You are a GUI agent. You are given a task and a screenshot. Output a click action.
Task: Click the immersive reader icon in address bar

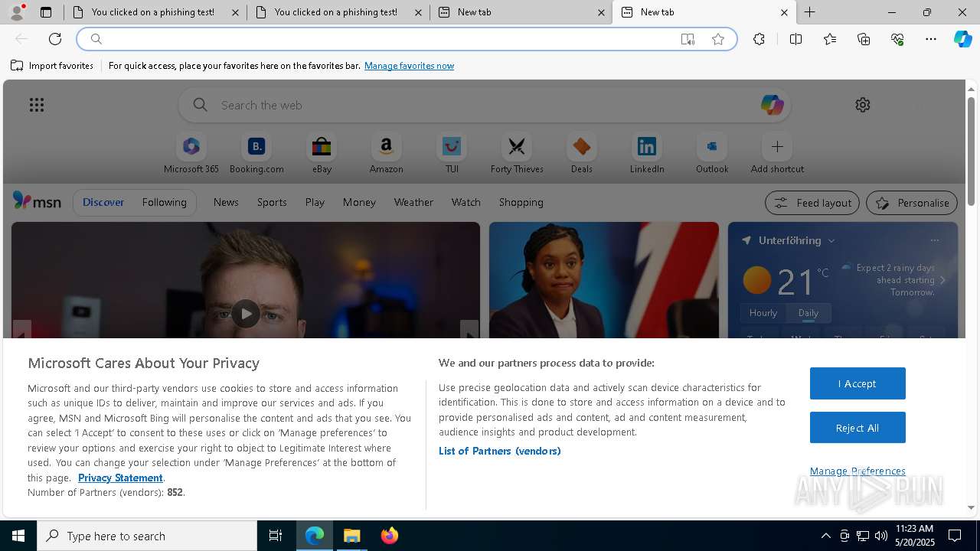click(x=688, y=39)
